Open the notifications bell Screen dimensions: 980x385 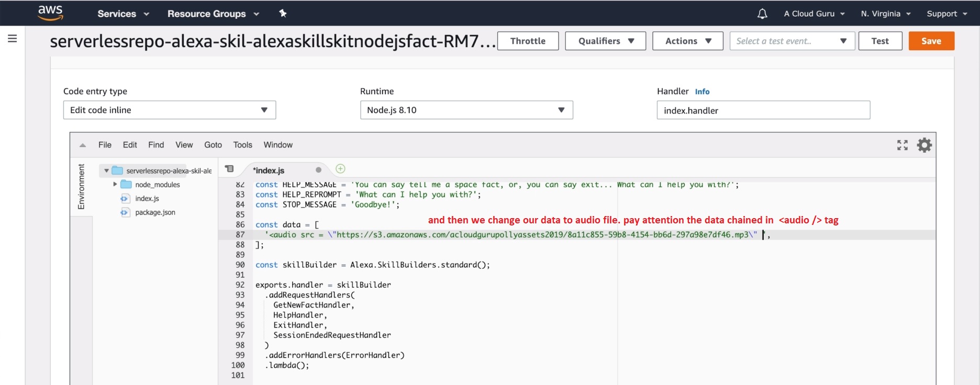762,14
